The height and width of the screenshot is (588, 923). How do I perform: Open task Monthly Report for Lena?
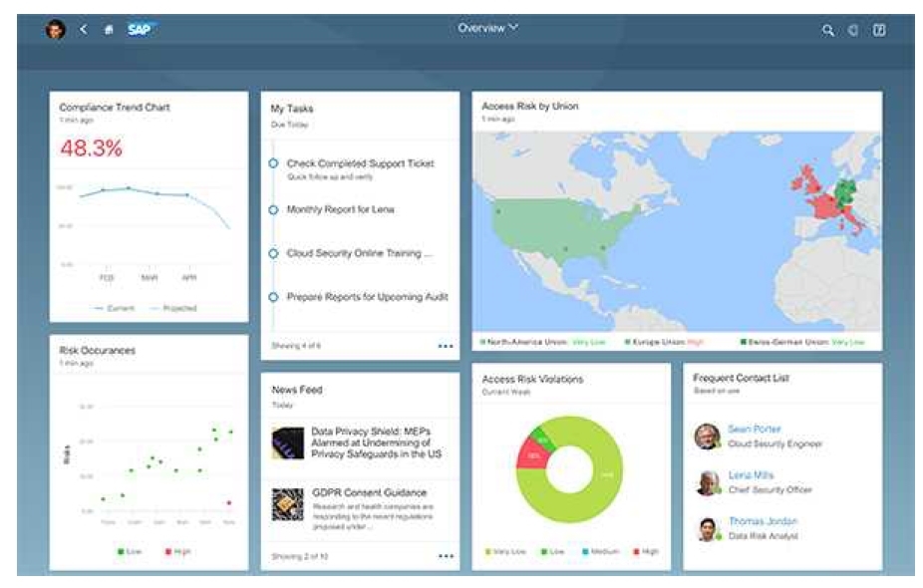tap(340, 209)
